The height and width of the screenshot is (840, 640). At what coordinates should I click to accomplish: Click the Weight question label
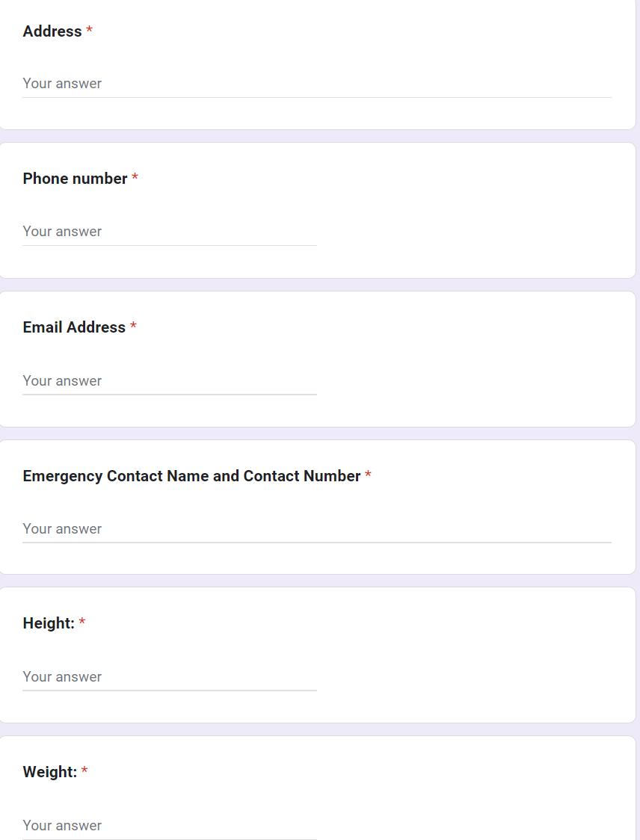[50, 772]
